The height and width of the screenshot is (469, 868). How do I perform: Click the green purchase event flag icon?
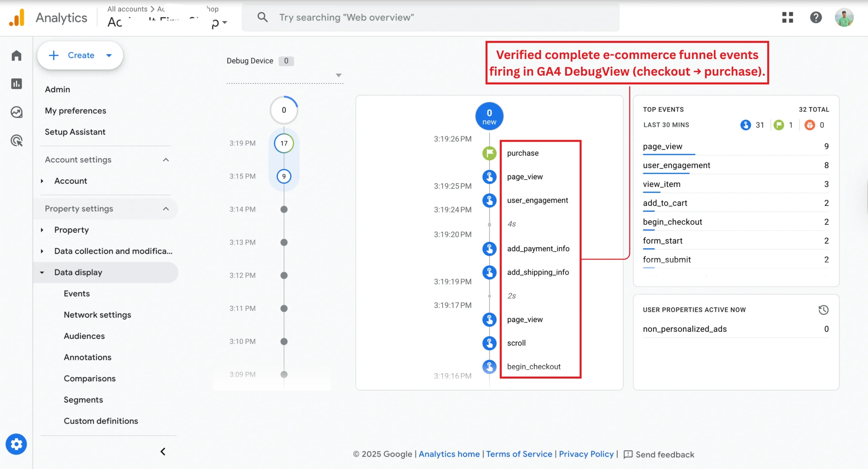pos(489,153)
